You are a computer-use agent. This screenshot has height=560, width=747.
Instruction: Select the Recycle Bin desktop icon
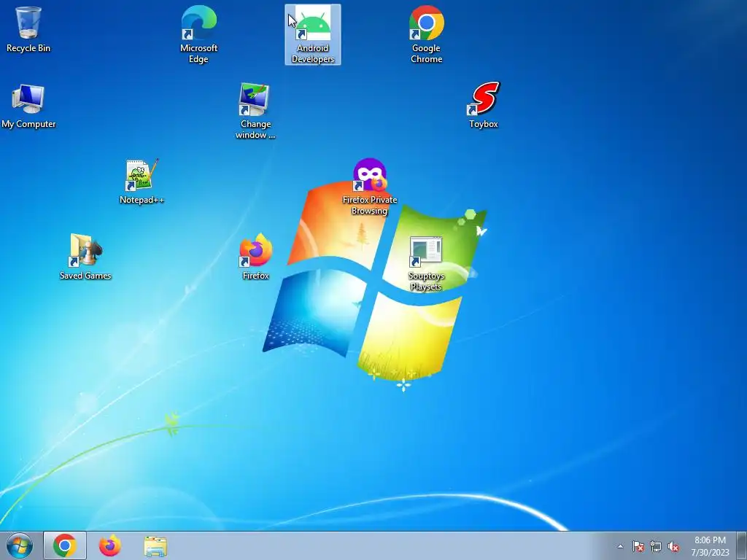[28, 29]
